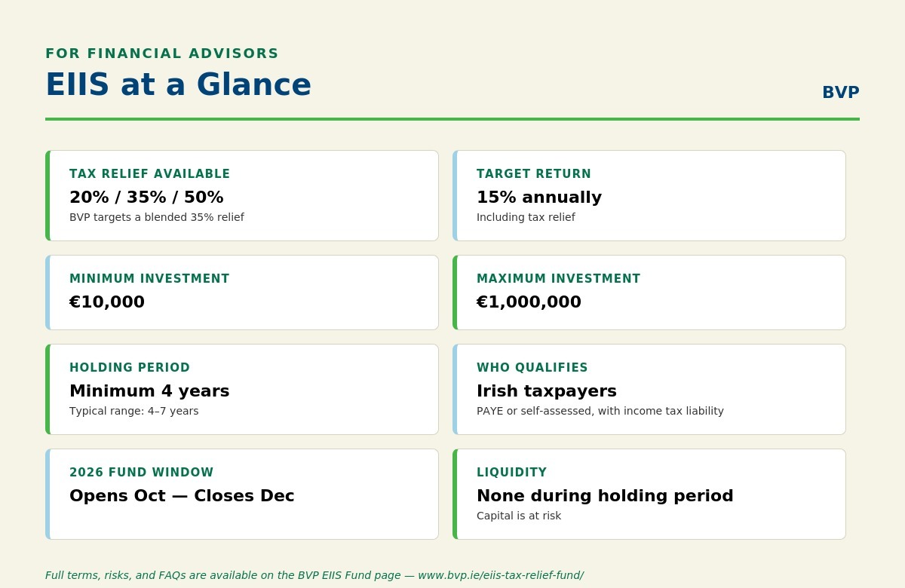This screenshot has width=905, height=588.
Task: Click the Liquidity card
Action: (649, 495)
